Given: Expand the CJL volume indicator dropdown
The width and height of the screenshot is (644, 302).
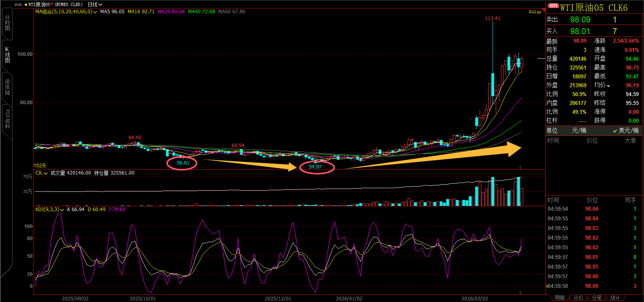Looking at the screenshot, I should pos(41,173).
